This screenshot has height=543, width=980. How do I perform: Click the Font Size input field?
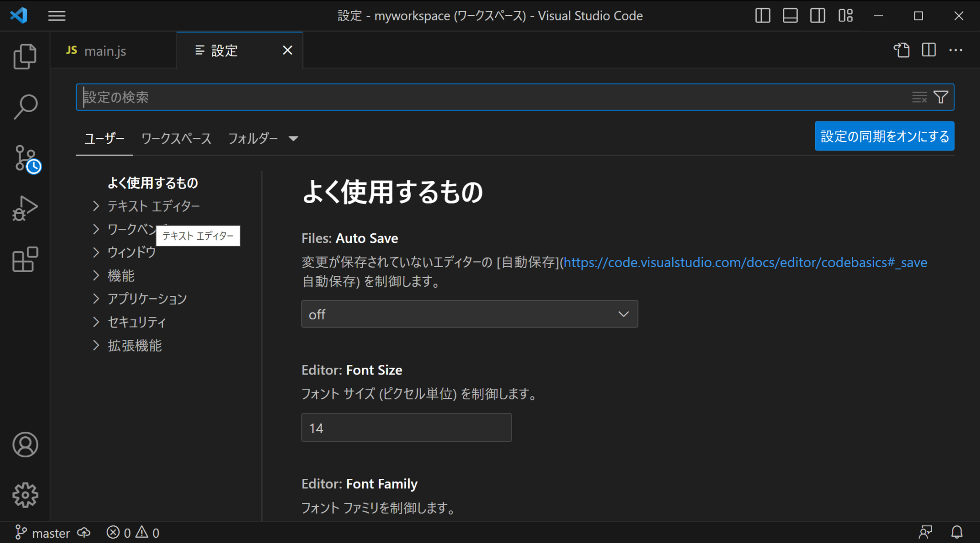click(x=406, y=428)
